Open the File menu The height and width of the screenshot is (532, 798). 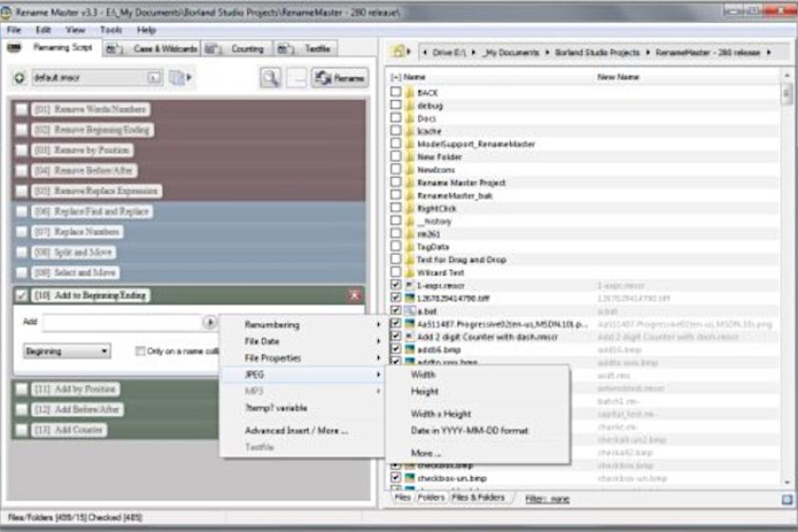[13, 30]
